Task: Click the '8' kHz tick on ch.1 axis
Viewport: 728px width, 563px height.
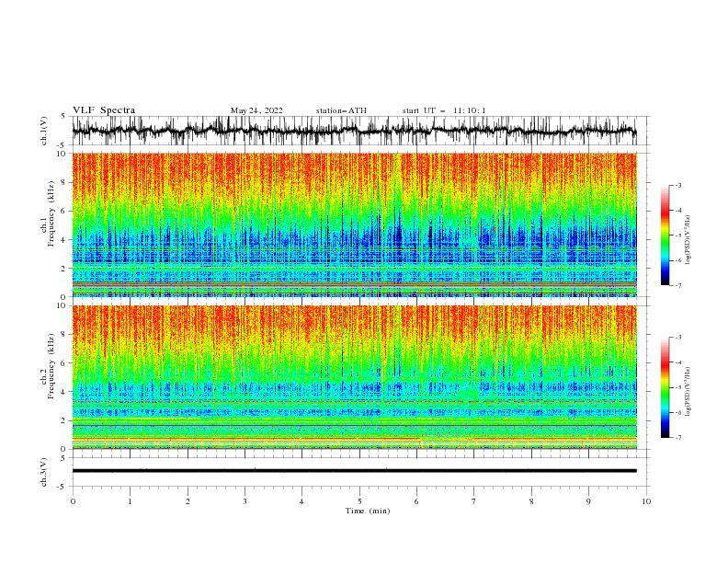Action: [63, 182]
